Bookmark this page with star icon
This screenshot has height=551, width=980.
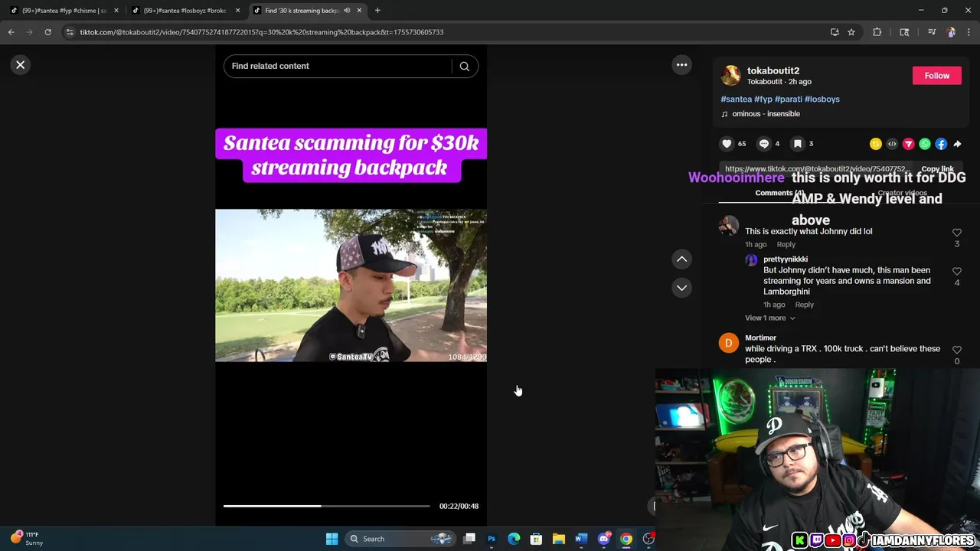851,32
